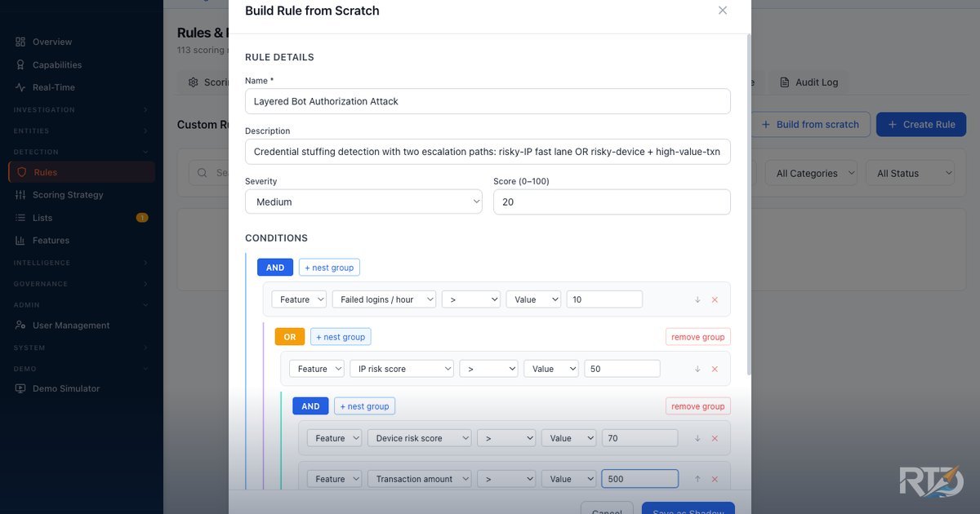Open Lists showing the notification badge
Image resolution: width=980 pixels, height=514 pixels.
pyautogui.click(x=52, y=217)
